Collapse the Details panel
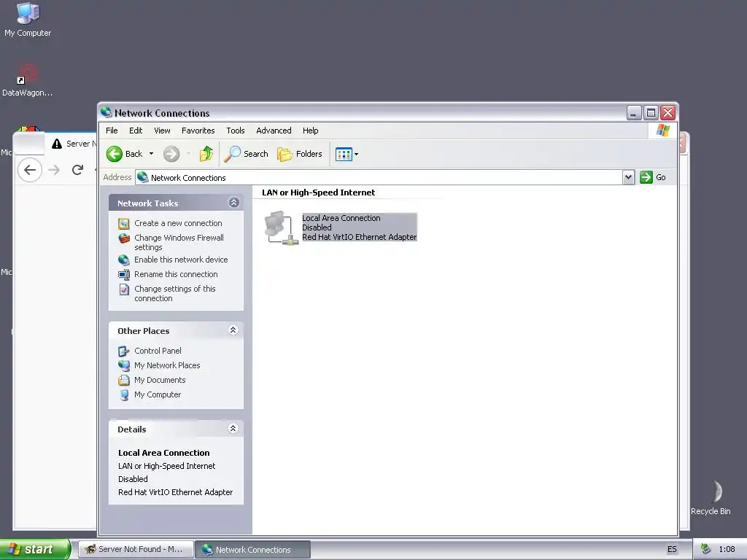The width and height of the screenshot is (747, 560). point(233,429)
